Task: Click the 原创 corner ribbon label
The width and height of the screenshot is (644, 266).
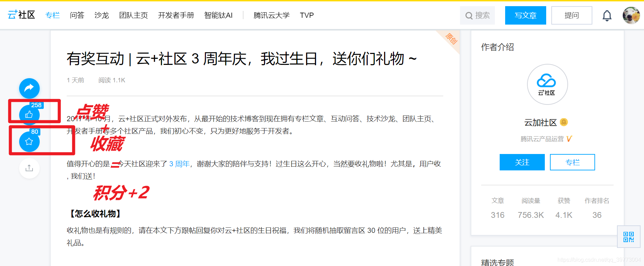Action: coord(451,39)
